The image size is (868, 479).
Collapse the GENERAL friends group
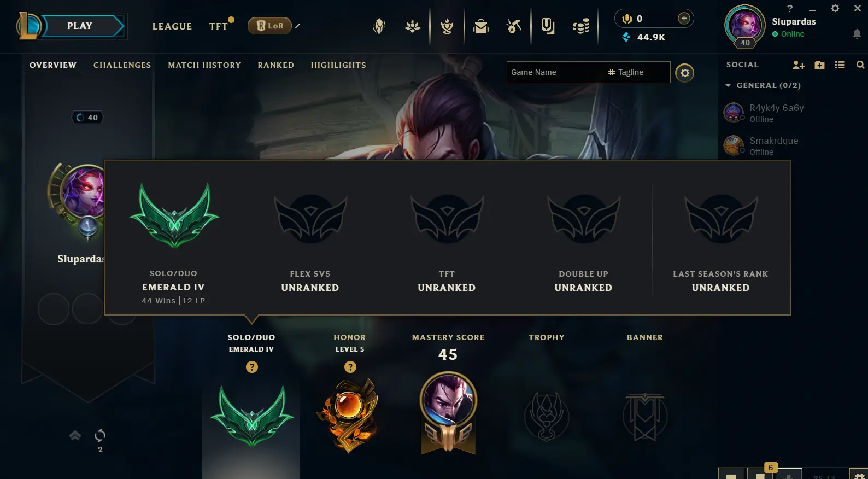click(728, 85)
